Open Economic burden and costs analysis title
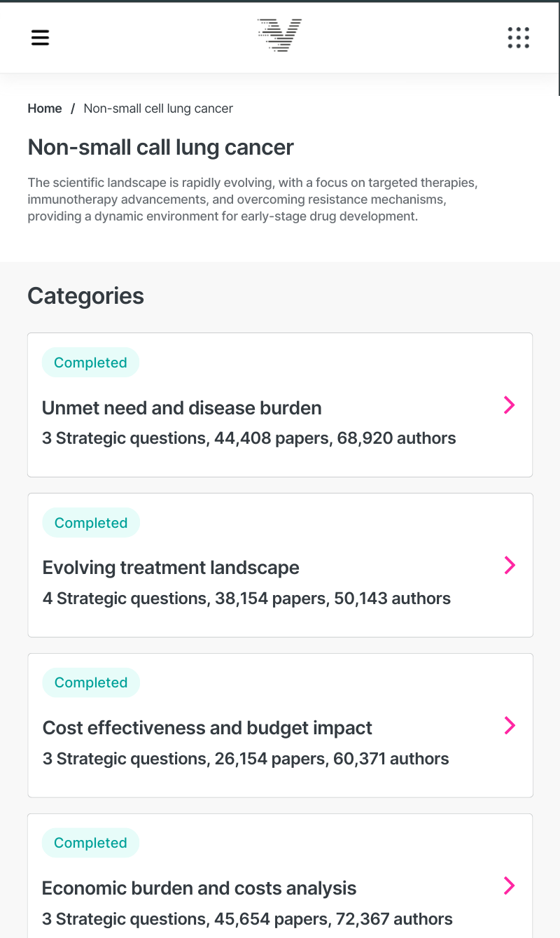Screen dimensions: 560x938 pyautogui.click(x=199, y=888)
